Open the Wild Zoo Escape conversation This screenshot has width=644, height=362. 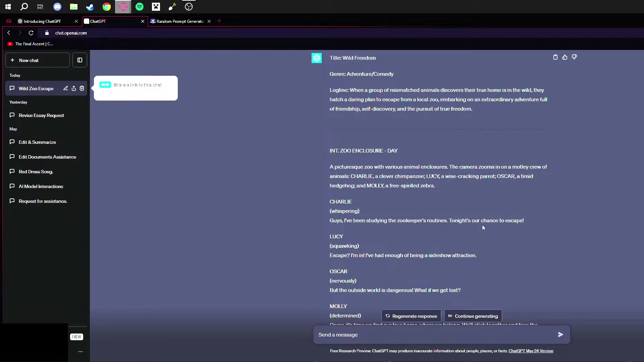(36, 88)
